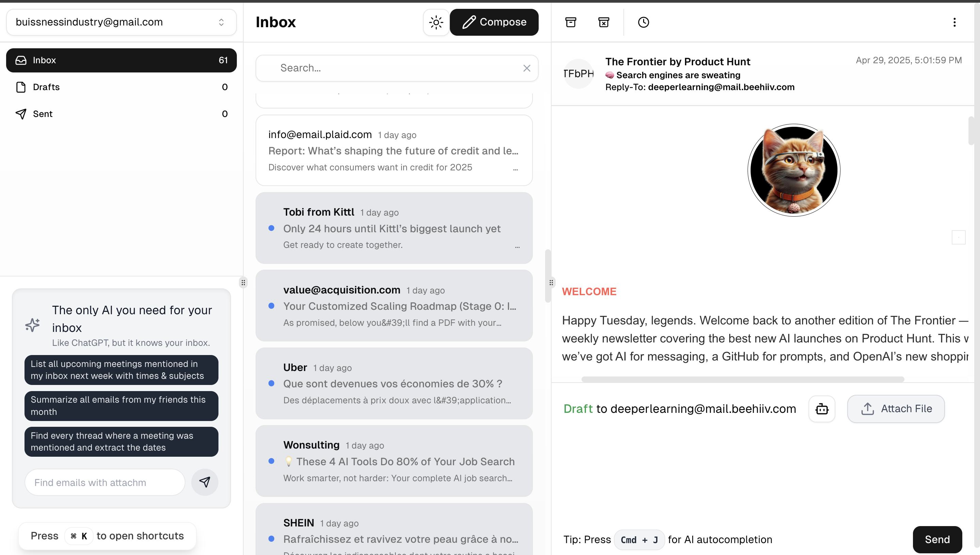Click the horizontal scrollbar under email body
This screenshot has height=555, width=980.
click(742, 379)
